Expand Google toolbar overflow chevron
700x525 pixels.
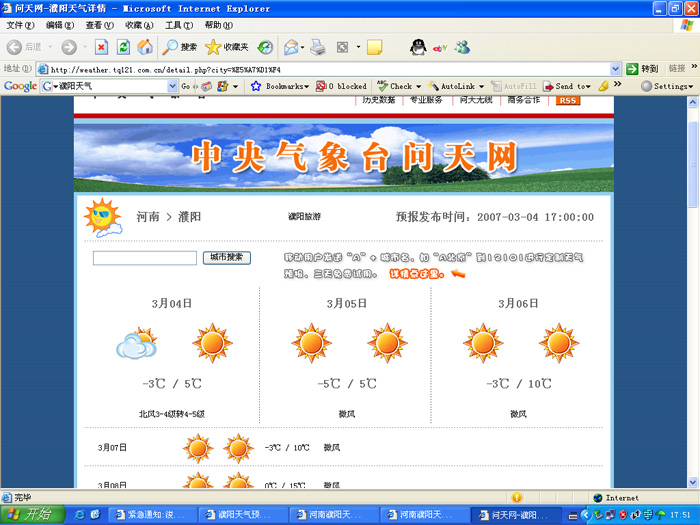[617, 84]
